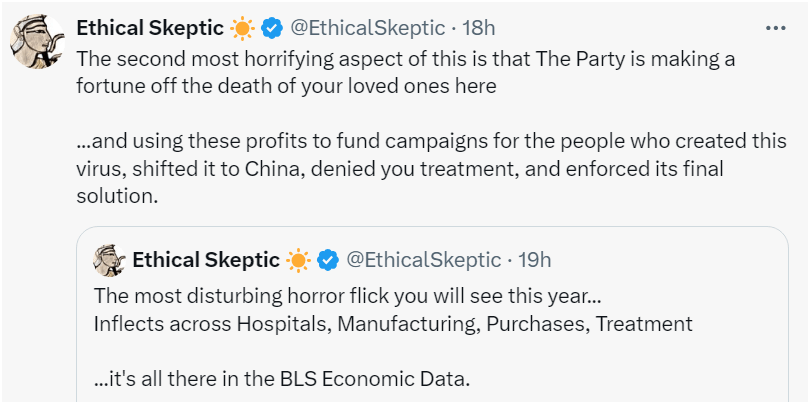810x404 pixels.
Task: Click the line ending "enforced its final"
Action: (x=400, y=168)
